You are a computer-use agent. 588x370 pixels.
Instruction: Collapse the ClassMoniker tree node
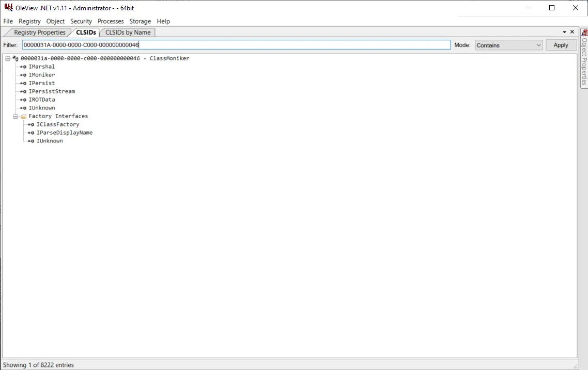pyautogui.click(x=8, y=58)
